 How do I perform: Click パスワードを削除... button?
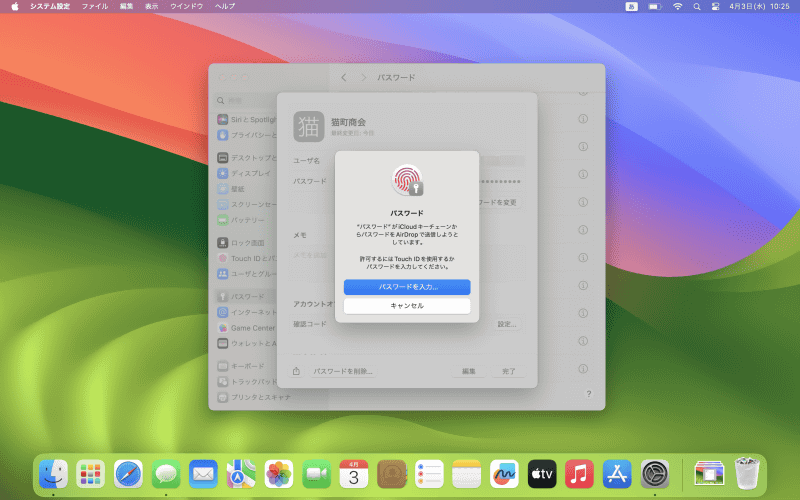coord(343,371)
